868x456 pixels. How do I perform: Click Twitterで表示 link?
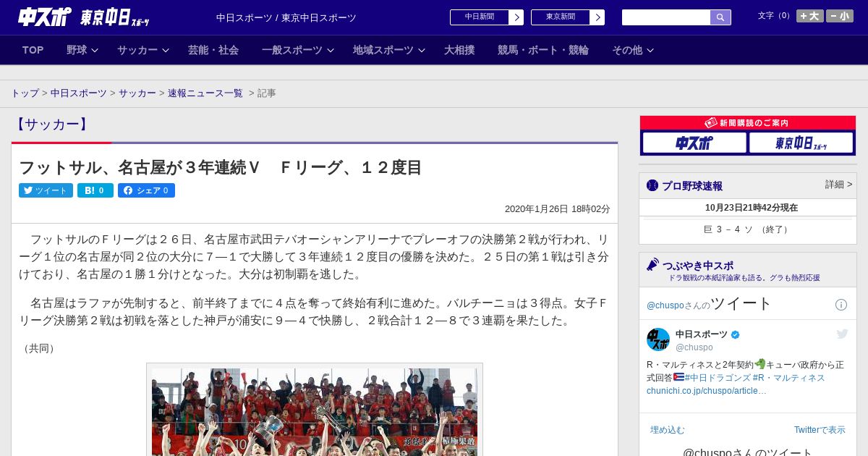pos(820,430)
